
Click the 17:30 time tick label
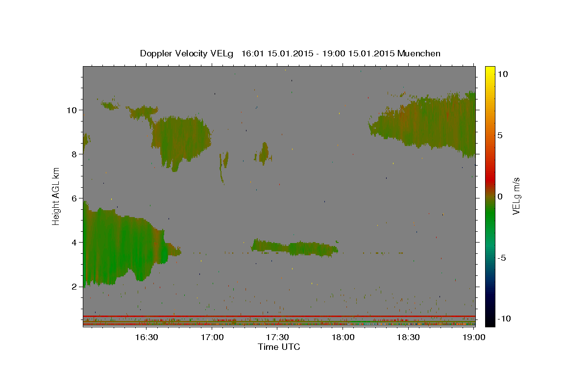pyautogui.click(x=277, y=337)
